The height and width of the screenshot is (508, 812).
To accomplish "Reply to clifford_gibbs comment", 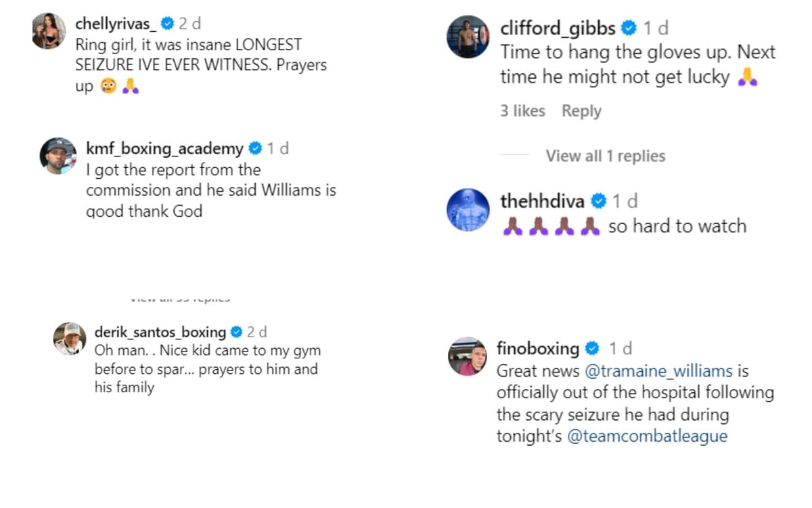I will [581, 111].
